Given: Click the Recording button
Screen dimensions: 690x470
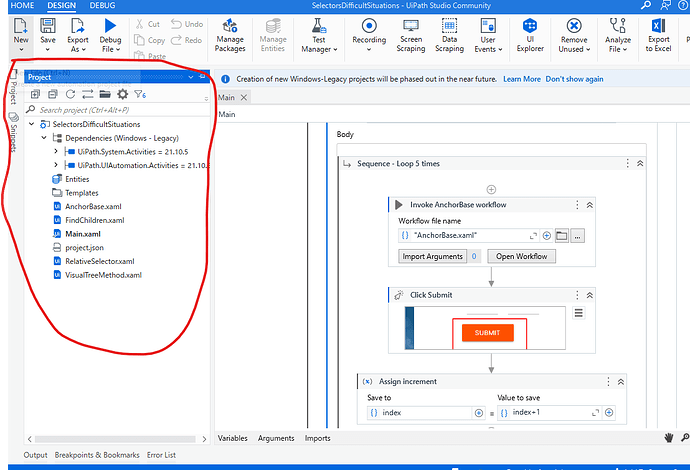Looking at the screenshot, I should [369, 35].
